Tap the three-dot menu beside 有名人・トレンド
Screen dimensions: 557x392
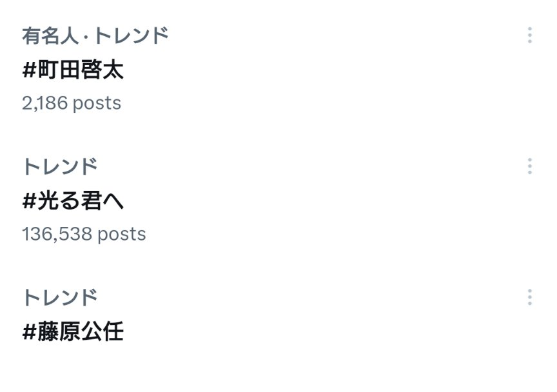tap(529, 35)
